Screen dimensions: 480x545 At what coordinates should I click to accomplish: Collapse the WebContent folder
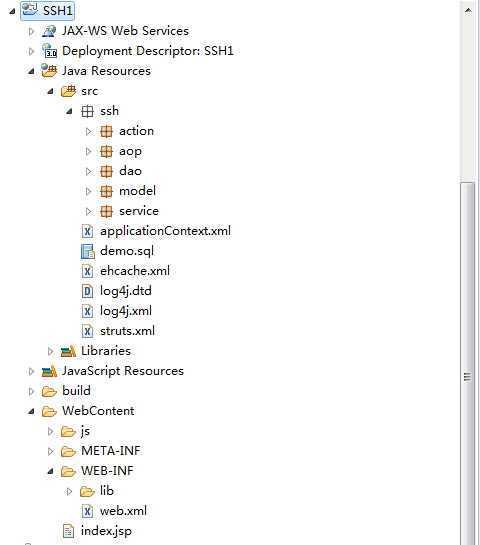[31, 412]
